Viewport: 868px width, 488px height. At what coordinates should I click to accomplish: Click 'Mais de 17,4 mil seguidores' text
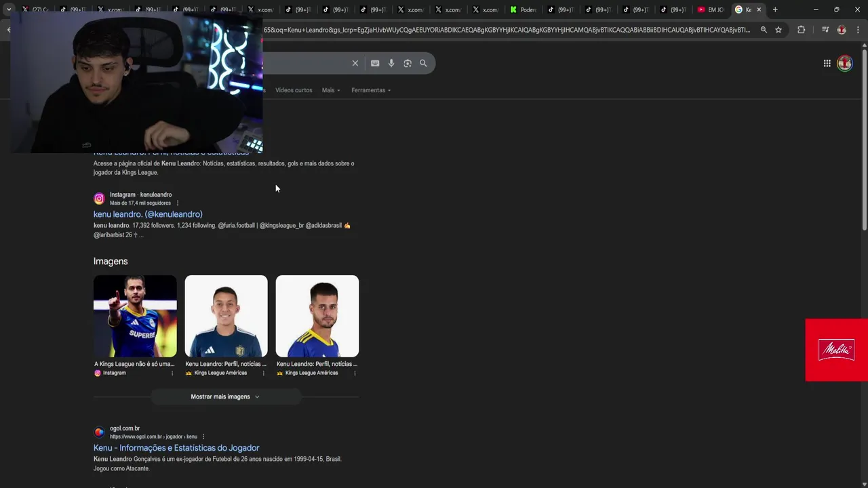tap(140, 203)
